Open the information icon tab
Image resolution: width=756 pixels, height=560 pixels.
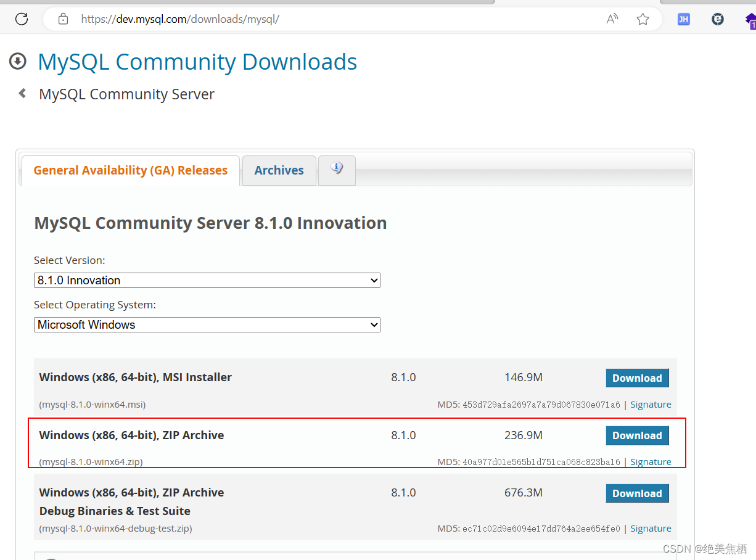tap(337, 170)
